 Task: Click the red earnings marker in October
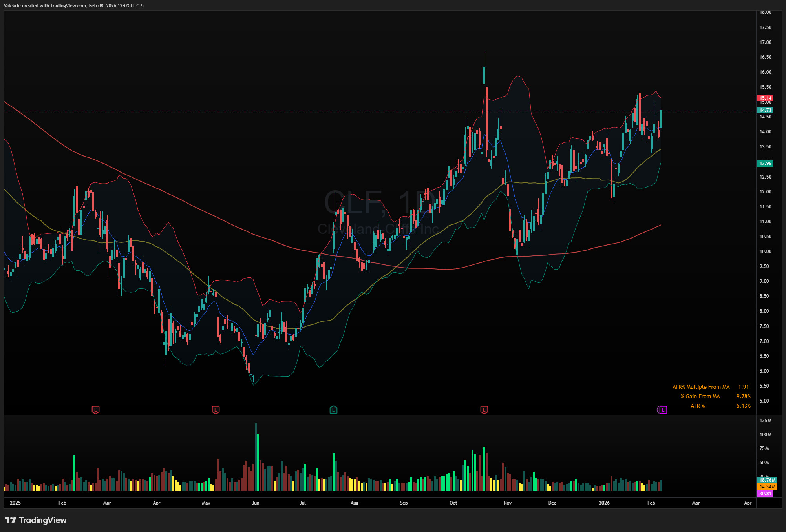coord(484,410)
